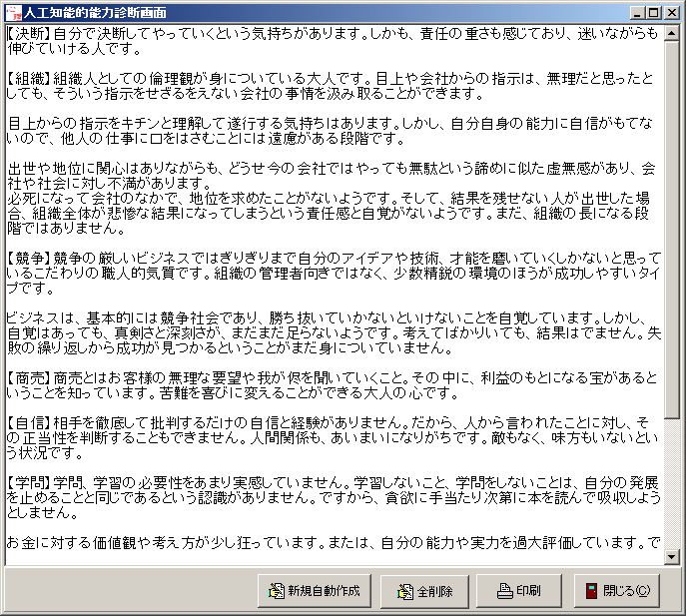The height and width of the screenshot is (616, 686).
Task: Click the text 階ではありません。
Action: pos(67,228)
